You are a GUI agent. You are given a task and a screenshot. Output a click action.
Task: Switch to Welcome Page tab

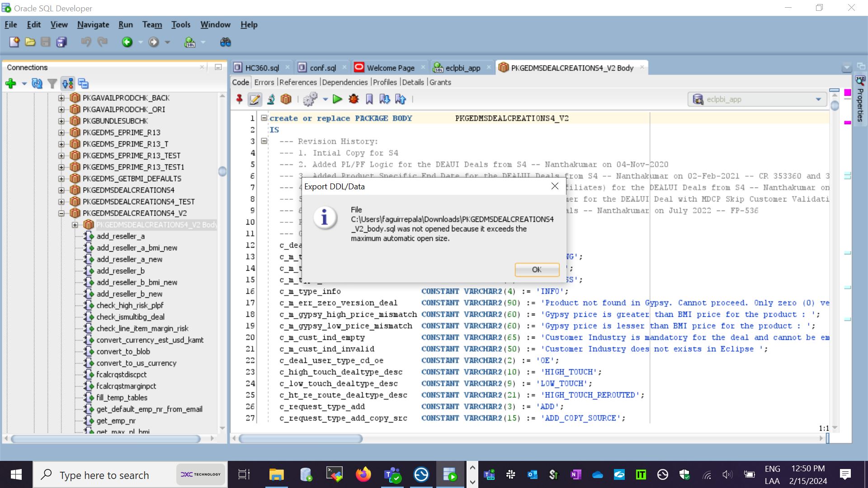(391, 68)
